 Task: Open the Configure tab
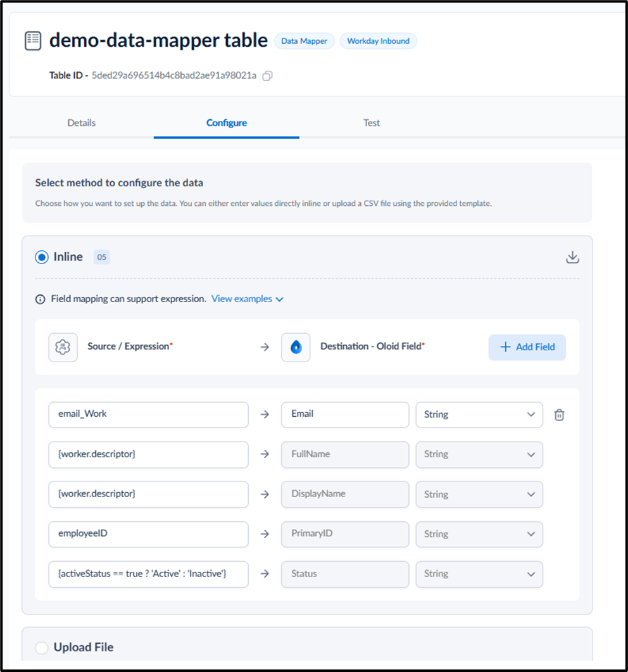[227, 123]
